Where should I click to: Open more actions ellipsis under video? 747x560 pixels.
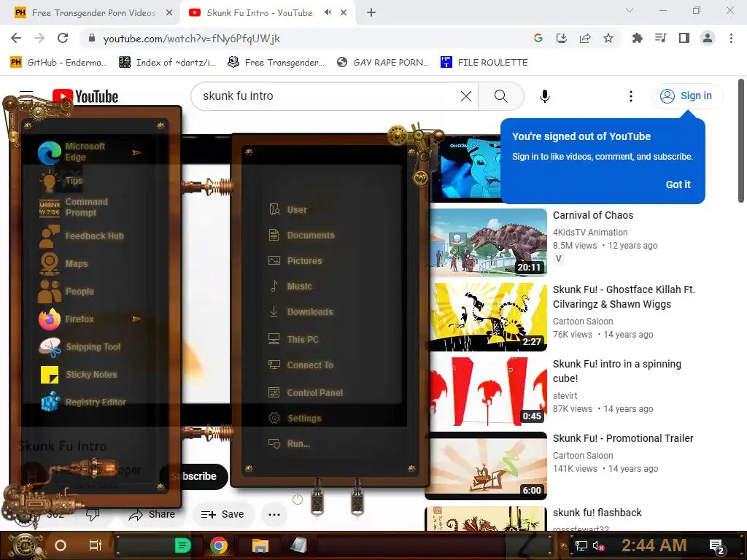click(274, 514)
